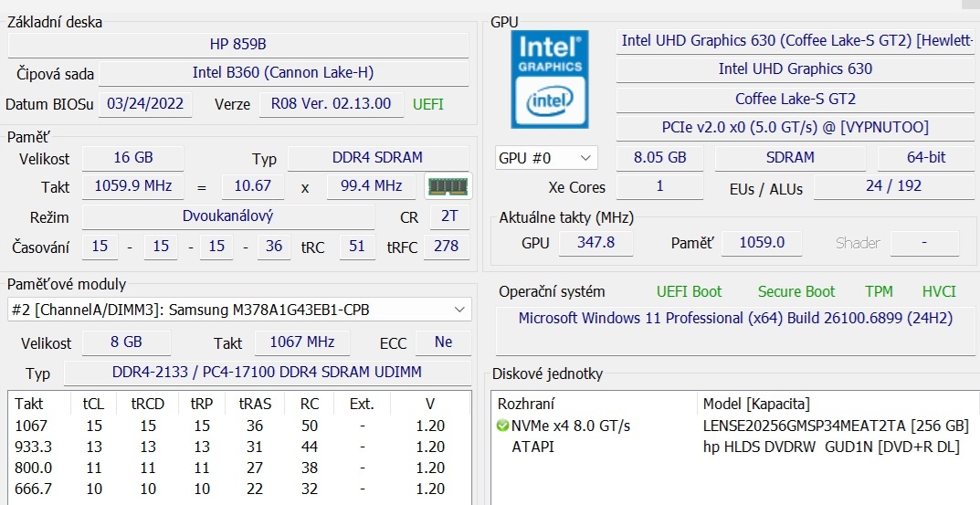Click the green checkmark beside NVMe x4

click(x=502, y=426)
